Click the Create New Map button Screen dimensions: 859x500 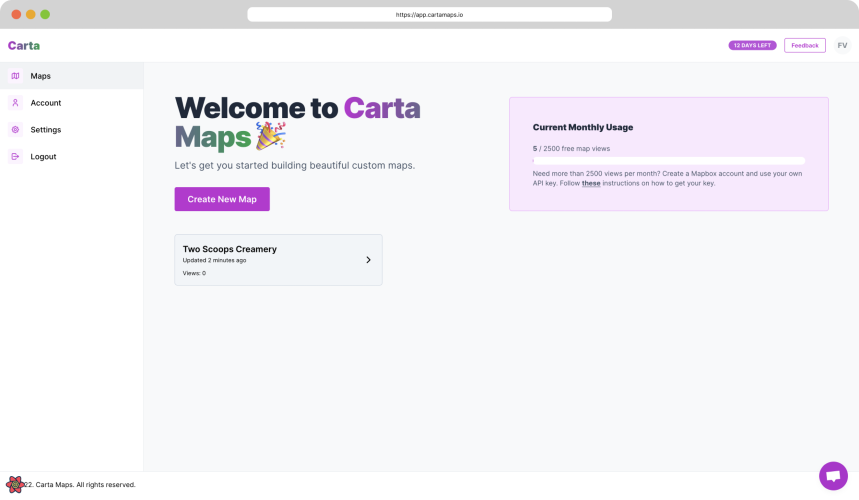[222, 199]
